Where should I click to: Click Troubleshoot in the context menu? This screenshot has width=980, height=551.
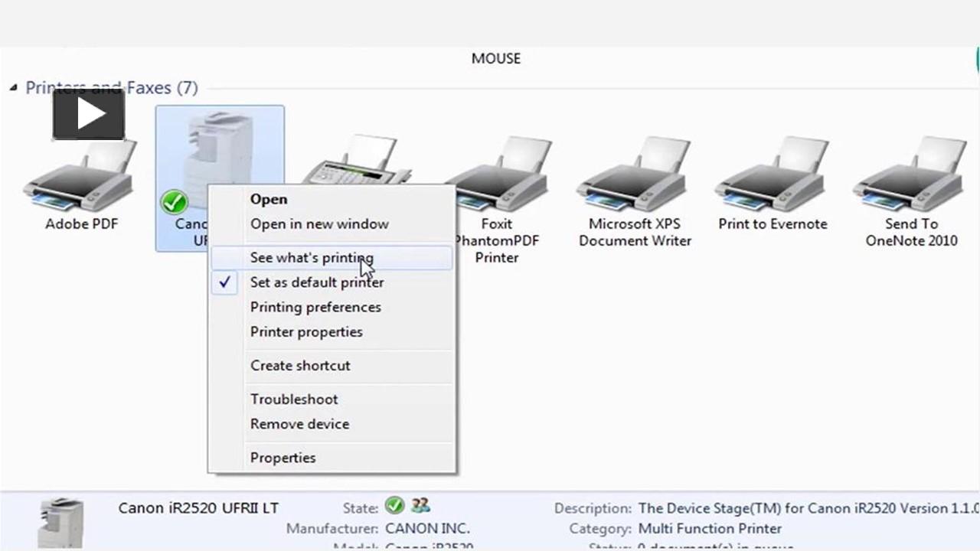pos(294,399)
